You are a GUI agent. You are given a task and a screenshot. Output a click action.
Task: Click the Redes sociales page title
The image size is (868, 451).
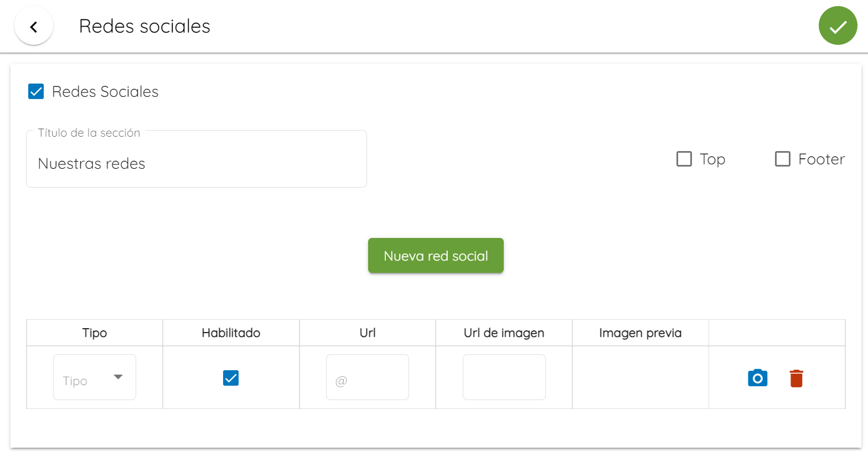(144, 26)
